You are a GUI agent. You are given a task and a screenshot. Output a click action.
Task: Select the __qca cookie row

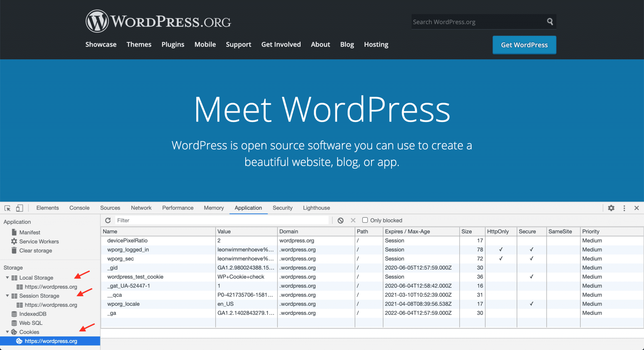coord(372,295)
